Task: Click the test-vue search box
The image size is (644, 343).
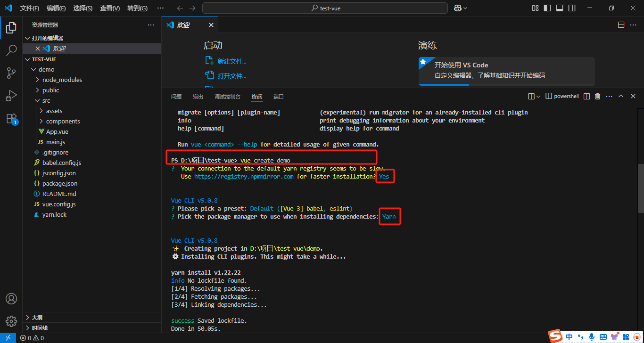Action: [324, 8]
